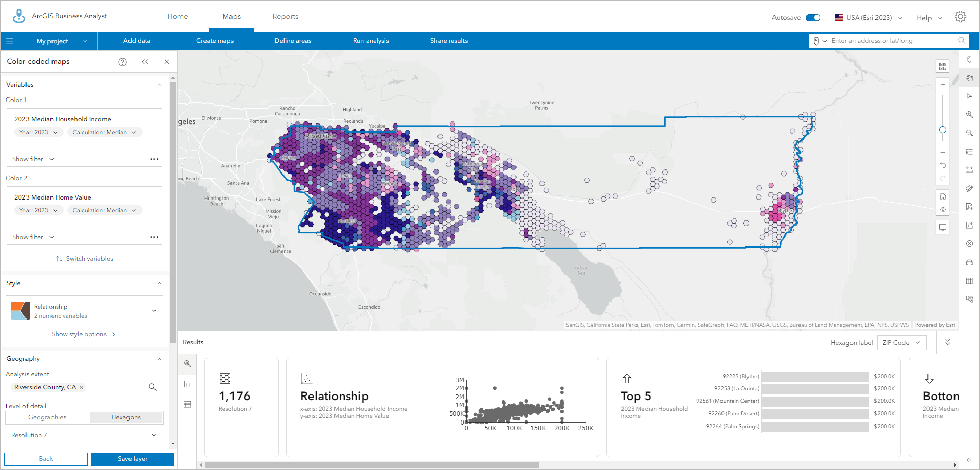
Task: Open the map legend list icon
Action: pos(969,151)
